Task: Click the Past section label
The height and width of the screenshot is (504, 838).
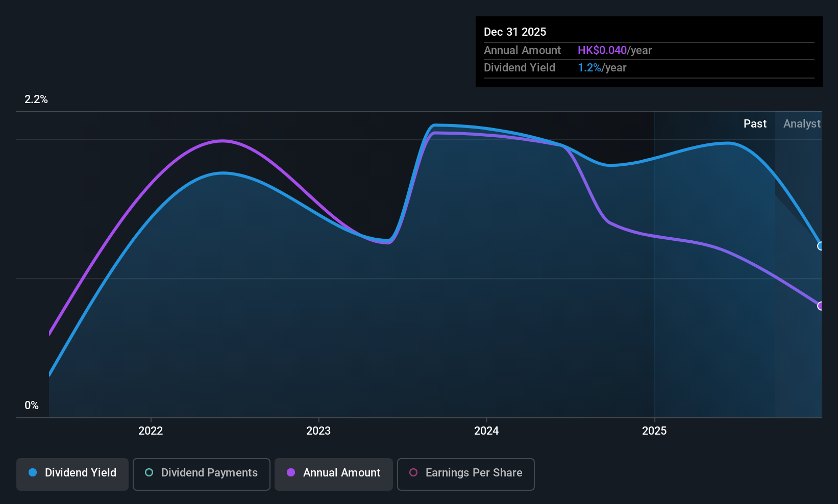Action: 755,123
